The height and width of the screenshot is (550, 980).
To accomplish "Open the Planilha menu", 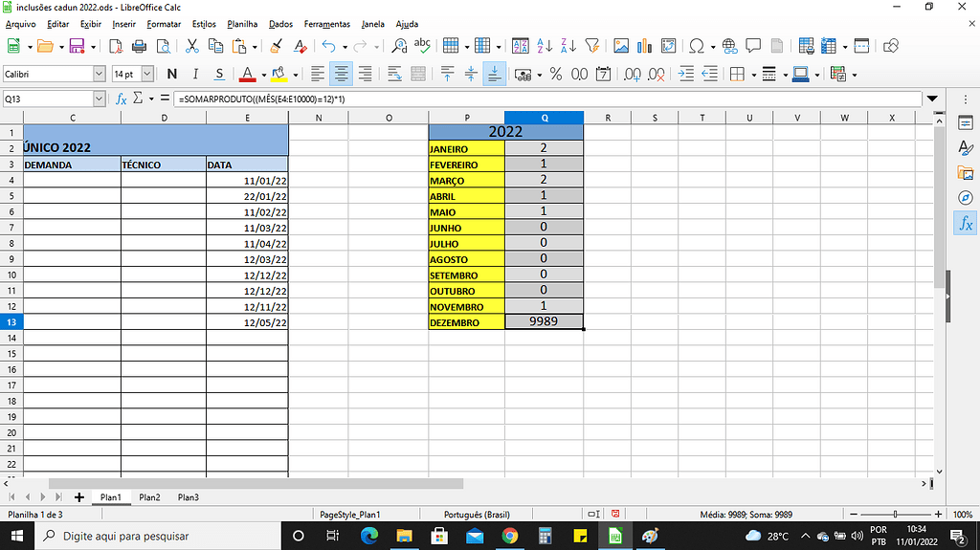I will [x=242, y=24].
